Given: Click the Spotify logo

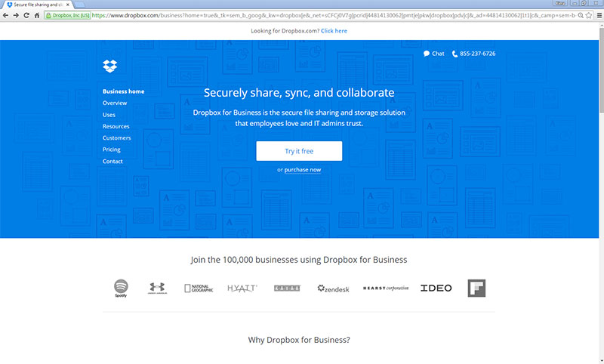Looking at the screenshot, I should point(121,288).
